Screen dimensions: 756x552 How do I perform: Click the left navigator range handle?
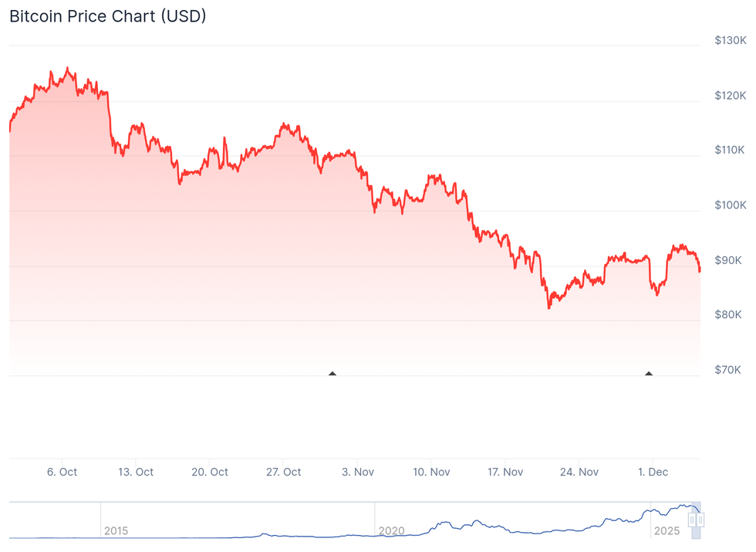[x=692, y=520]
